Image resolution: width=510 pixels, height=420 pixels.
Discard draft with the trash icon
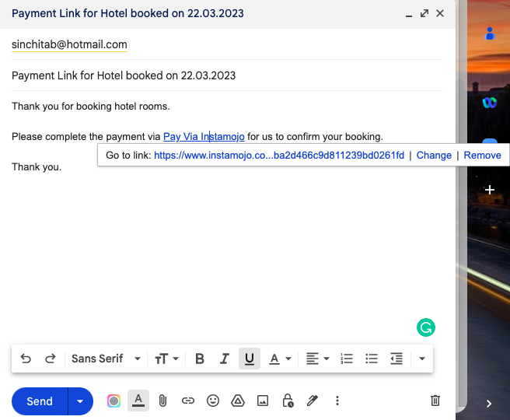[435, 401]
